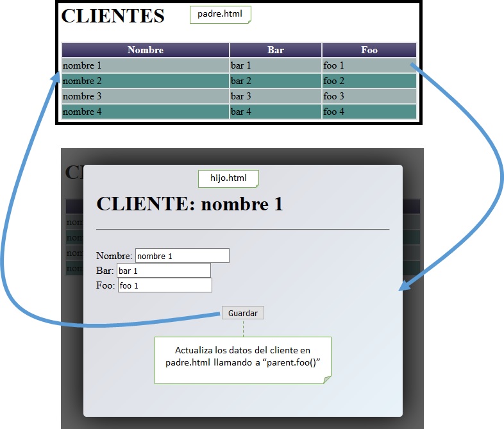Screen dimensions: 504x429
Task: Open the "nombre 3" client row
Action: pyautogui.click(x=146, y=96)
